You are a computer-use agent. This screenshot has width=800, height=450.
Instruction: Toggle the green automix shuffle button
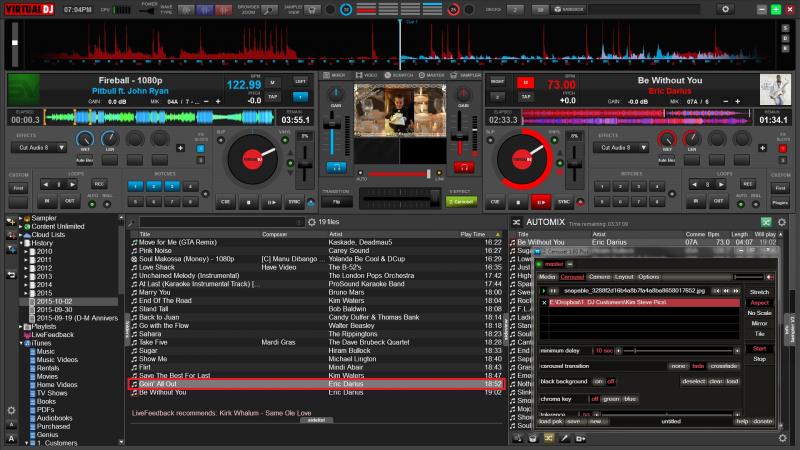tap(766, 222)
